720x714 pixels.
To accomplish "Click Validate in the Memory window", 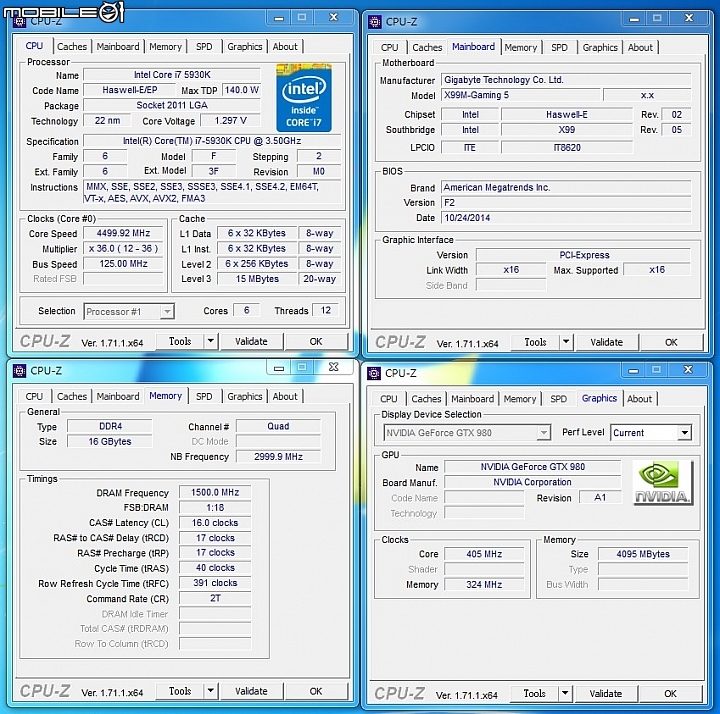I will [251, 691].
